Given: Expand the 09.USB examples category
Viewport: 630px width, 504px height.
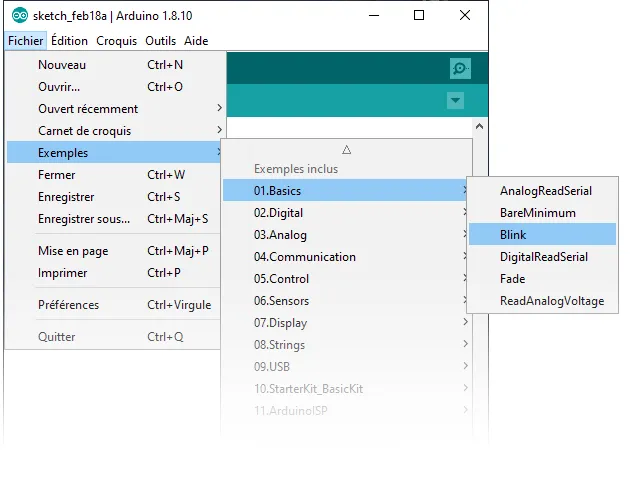Looking at the screenshot, I should point(346,367).
